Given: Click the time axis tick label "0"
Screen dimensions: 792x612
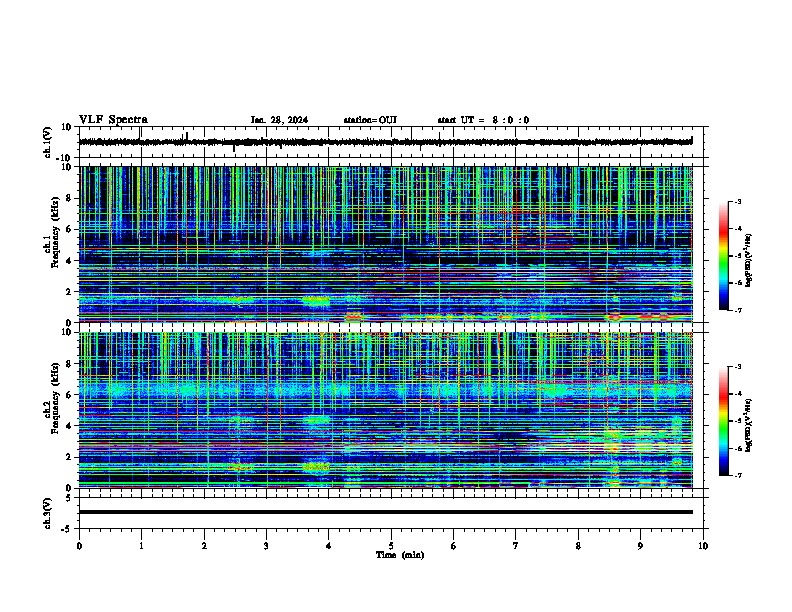Looking at the screenshot, I should [x=79, y=546].
